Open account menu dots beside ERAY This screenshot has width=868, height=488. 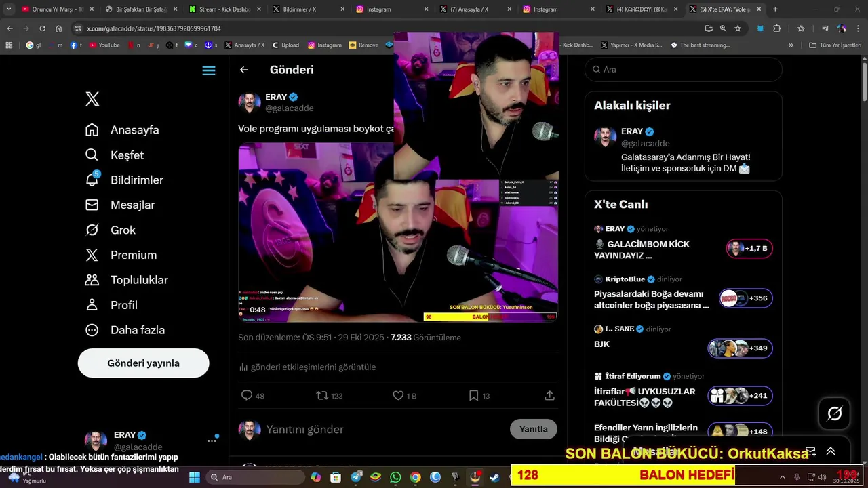(x=212, y=441)
